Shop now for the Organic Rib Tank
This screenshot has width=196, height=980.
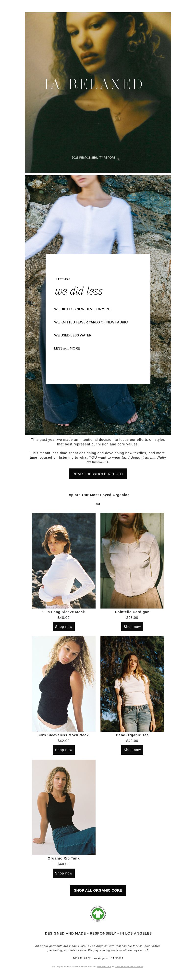point(63,873)
